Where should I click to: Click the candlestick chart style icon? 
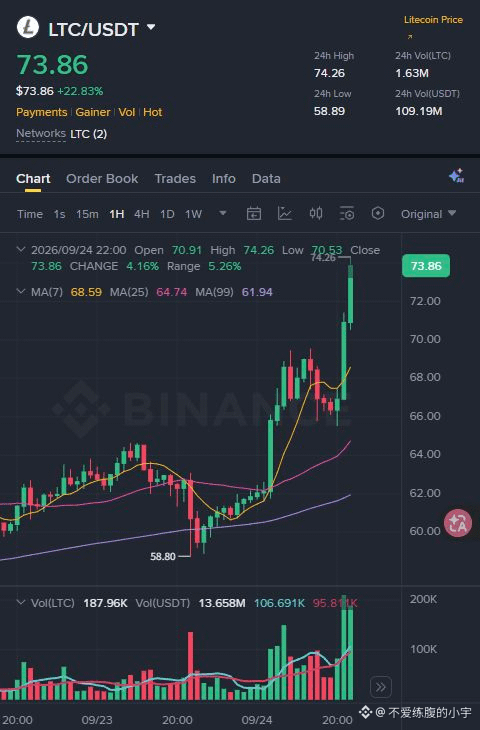click(x=316, y=214)
